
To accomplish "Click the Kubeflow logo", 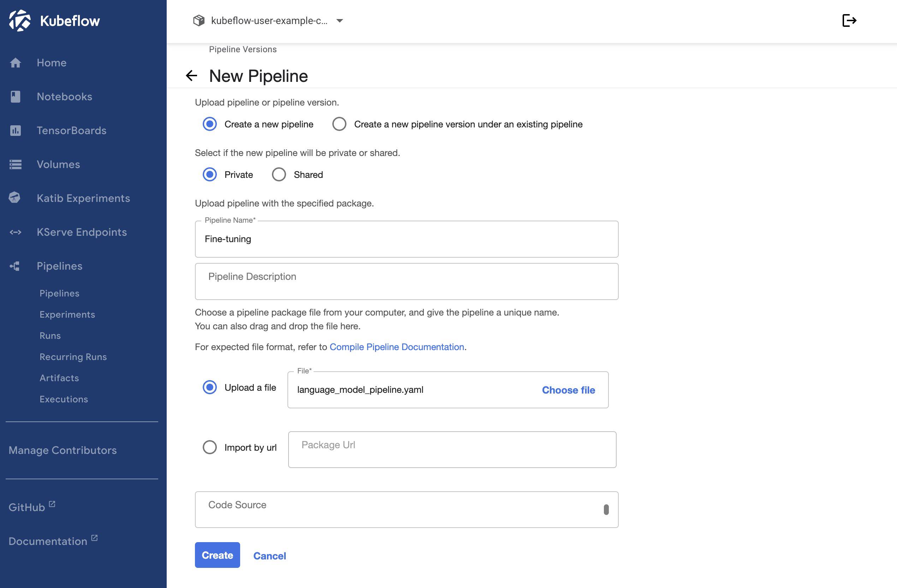I will tap(54, 21).
